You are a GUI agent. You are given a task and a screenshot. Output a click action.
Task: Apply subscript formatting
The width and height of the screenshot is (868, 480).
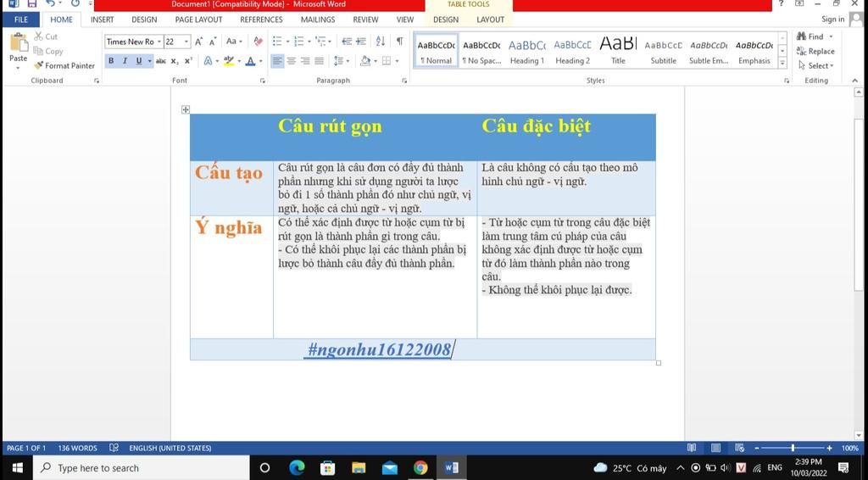175,61
